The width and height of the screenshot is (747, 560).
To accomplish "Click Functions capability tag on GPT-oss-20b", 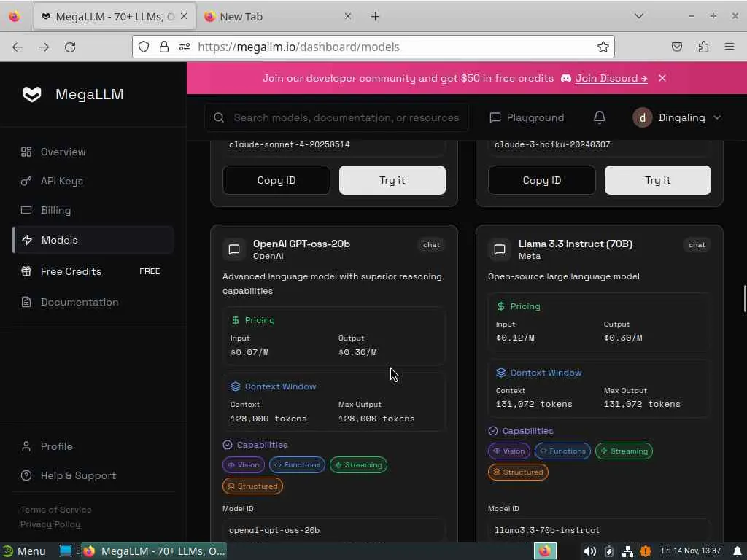I will (x=298, y=464).
